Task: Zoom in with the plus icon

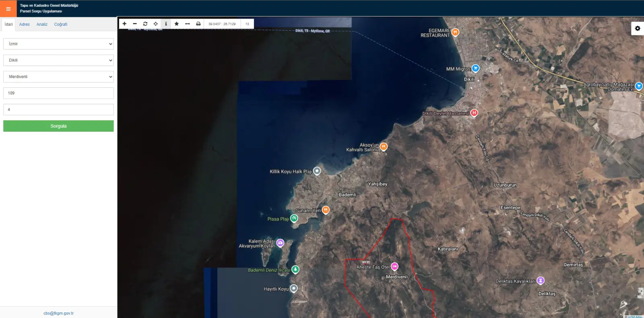Action: click(x=124, y=24)
